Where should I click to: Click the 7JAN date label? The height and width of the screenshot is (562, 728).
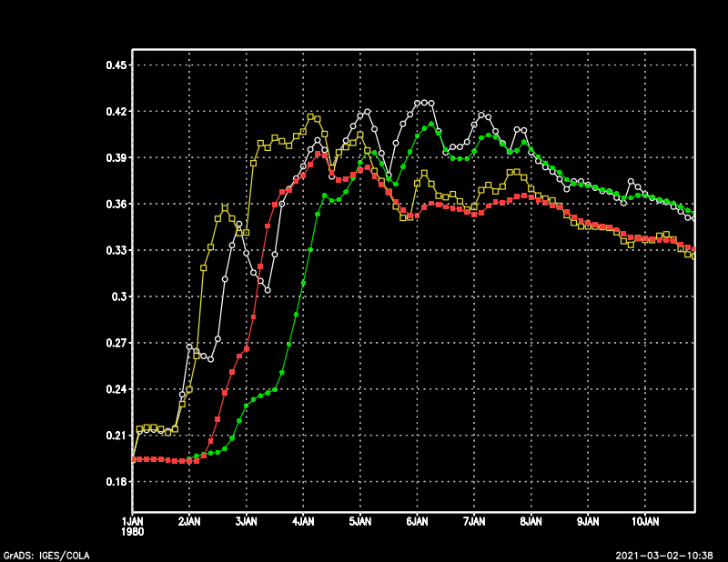point(474,523)
